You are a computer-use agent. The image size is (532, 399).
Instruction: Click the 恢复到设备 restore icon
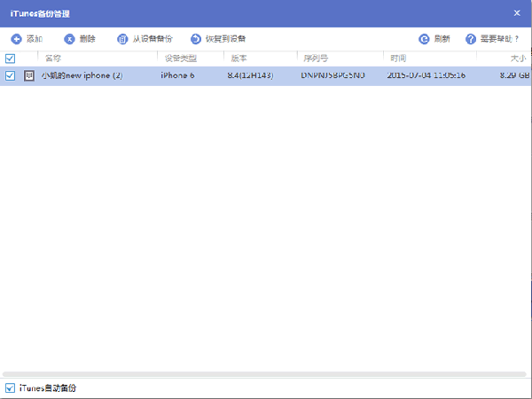click(195, 39)
